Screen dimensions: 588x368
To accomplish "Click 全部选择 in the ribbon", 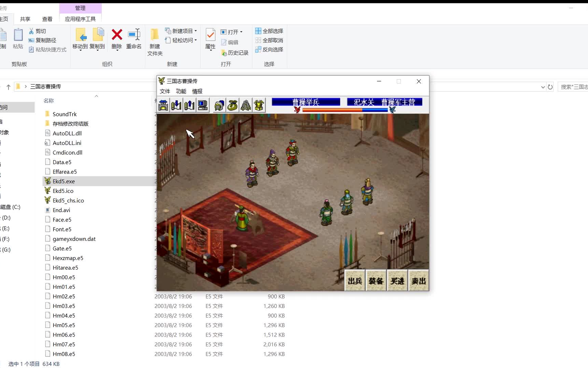I will coord(269,31).
